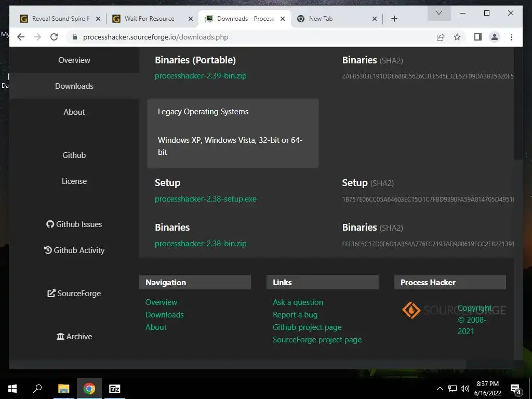
Task: Close the Wait For Resource tab
Action: pyautogui.click(x=190, y=19)
